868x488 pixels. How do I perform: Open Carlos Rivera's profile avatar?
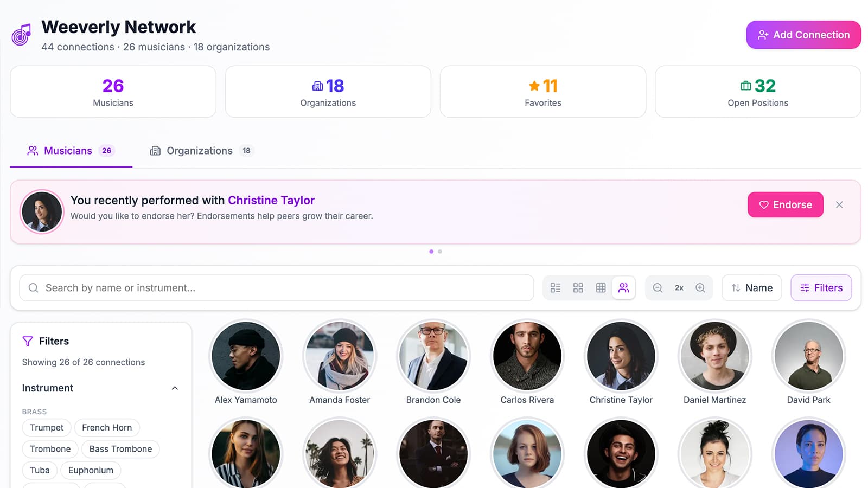click(x=527, y=356)
